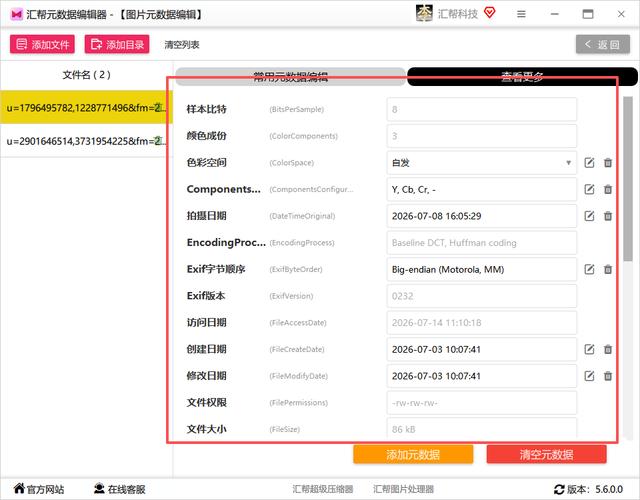Image resolution: width=640 pixels, height=500 pixels.
Task: Edit the 修改日期 value icon
Action: 589,376
